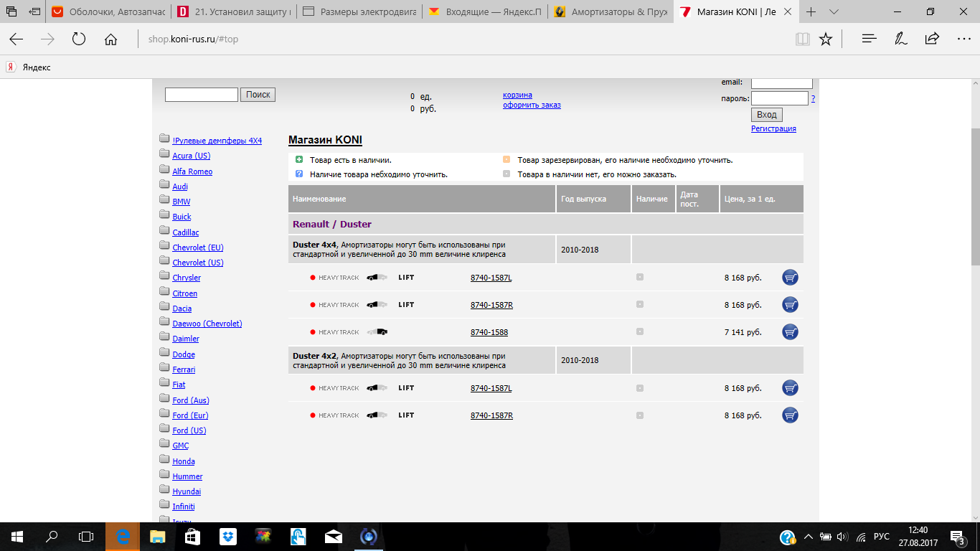Open Windows Start menu
The width and height of the screenshot is (980, 551).
pos(17,537)
